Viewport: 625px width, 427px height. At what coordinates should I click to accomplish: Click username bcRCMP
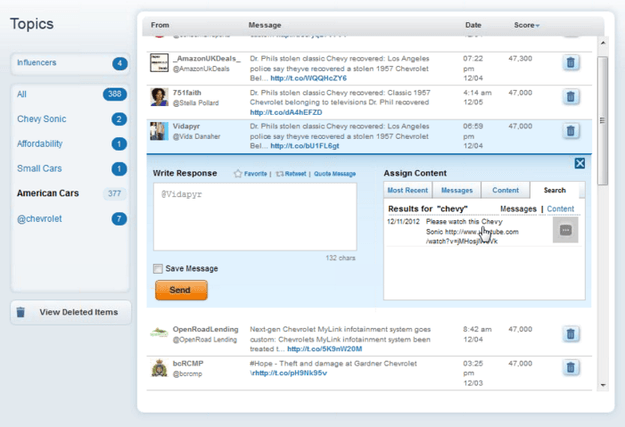pyautogui.click(x=188, y=364)
